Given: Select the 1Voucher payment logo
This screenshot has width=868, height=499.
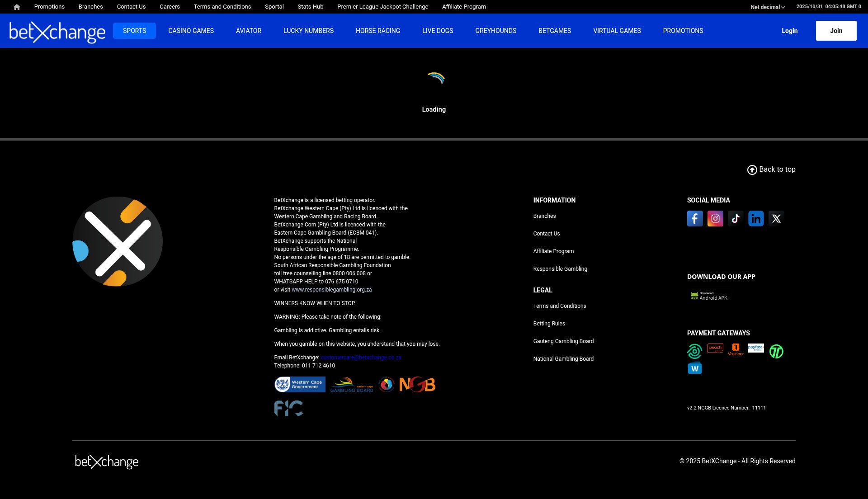Looking at the screenshot, I should pos(736,349).
